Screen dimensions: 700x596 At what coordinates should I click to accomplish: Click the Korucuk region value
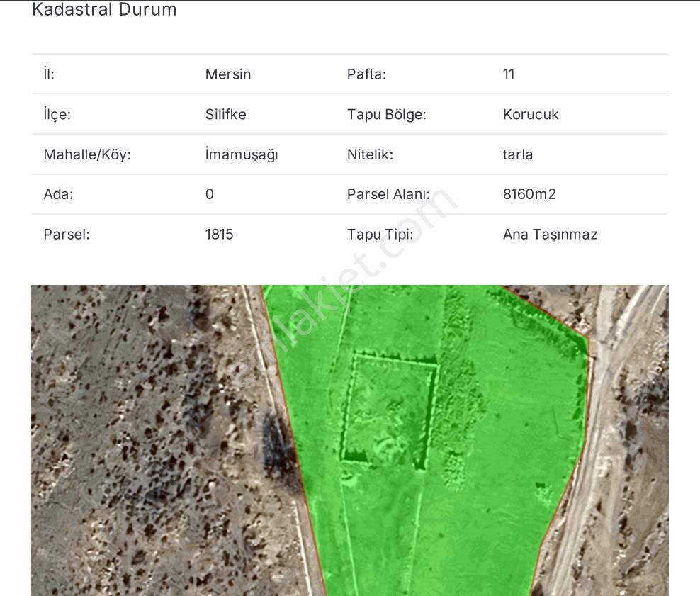tap(531, 114)
